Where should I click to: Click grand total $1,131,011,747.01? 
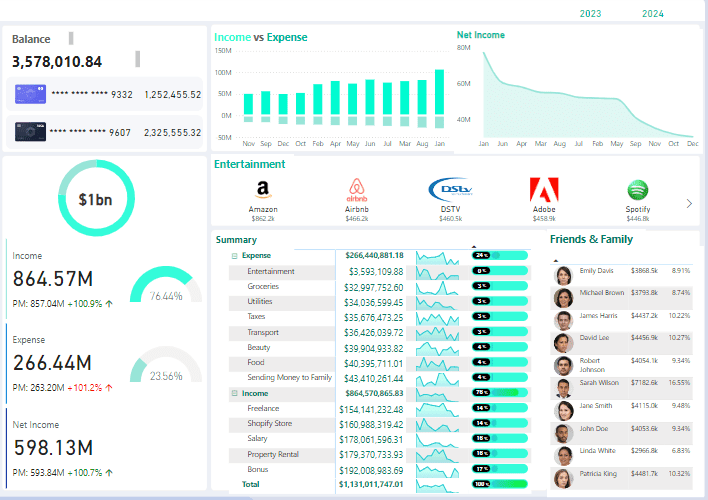click(371, 485)
